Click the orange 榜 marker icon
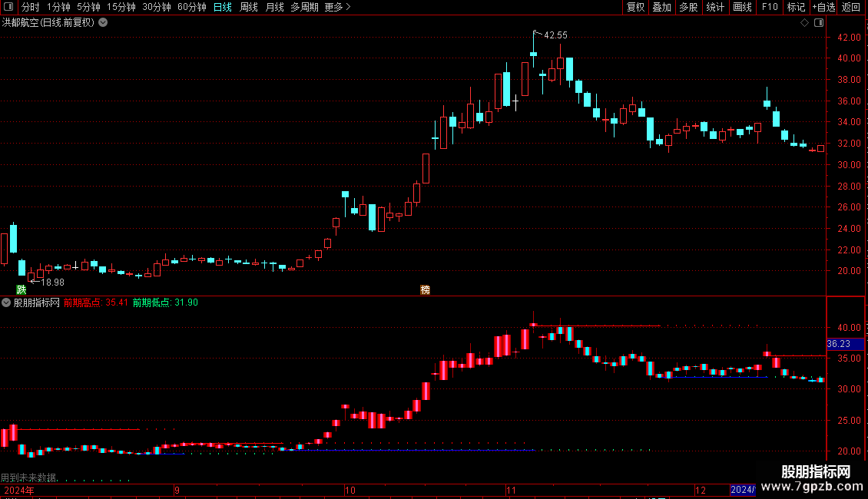The image size is (868, 499). click(x=425, y=290)
